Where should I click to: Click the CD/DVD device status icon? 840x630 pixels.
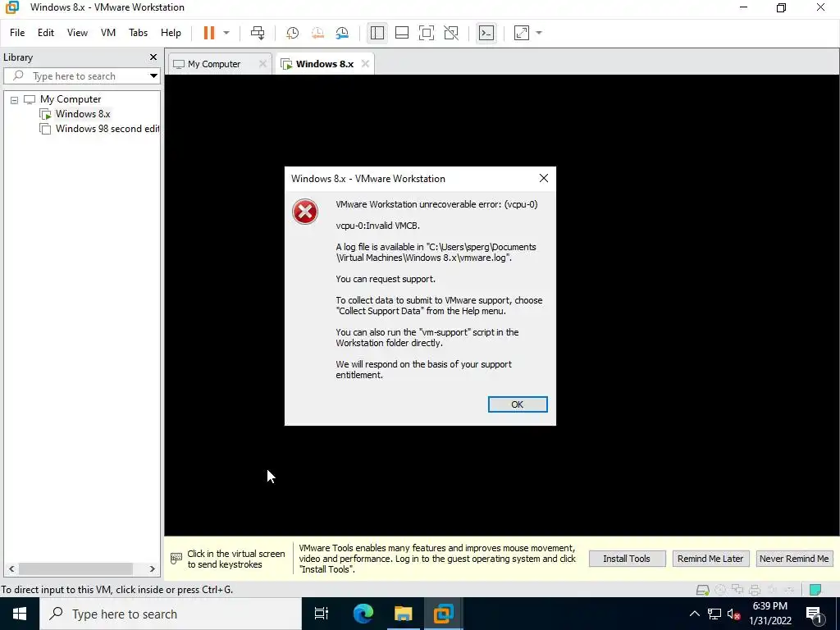click(720, 590)
